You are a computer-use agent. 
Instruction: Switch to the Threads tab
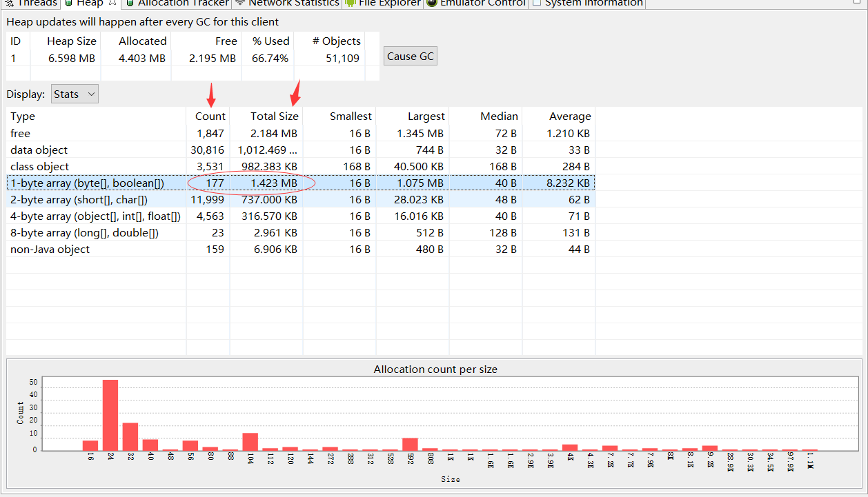pos(37,3)
